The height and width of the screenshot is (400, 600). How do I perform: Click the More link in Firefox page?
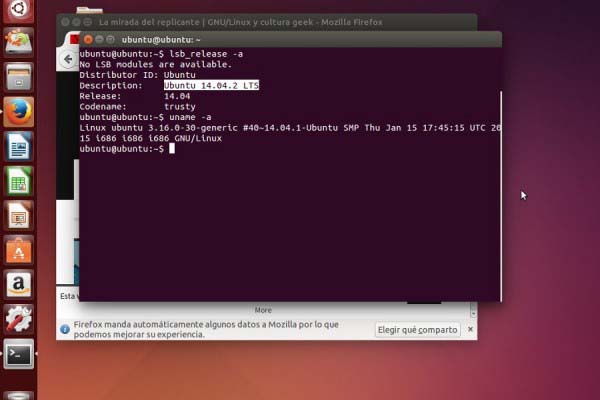pos(263,310)
